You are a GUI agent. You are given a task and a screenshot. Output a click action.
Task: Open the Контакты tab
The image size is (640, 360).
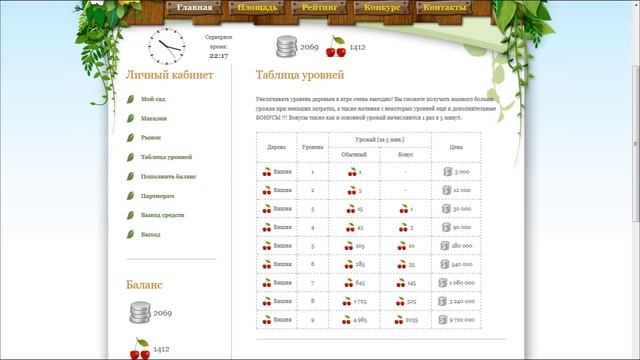pyautogui.click(x=444, y=7)
